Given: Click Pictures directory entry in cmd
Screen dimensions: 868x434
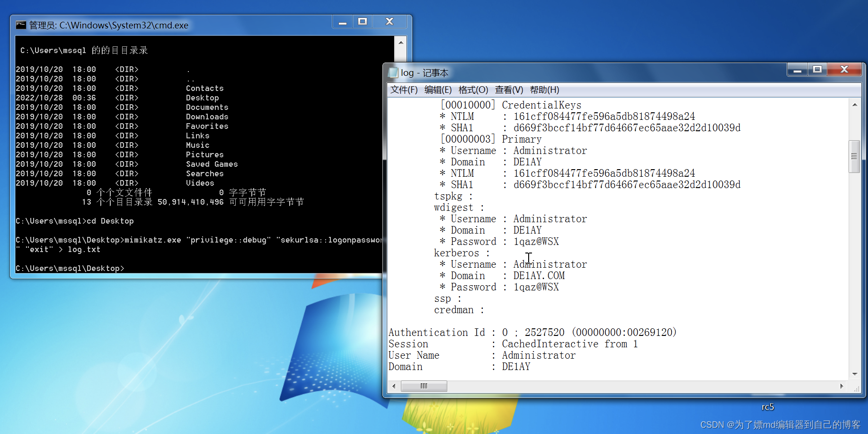Looking at the screenshot, I should (x=204, y=154).
